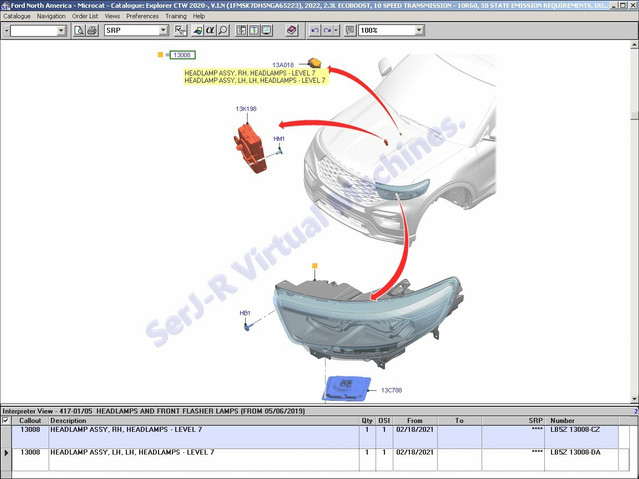Click the selection pointer tool icon

pyautogui.click(x=180, y=30)
